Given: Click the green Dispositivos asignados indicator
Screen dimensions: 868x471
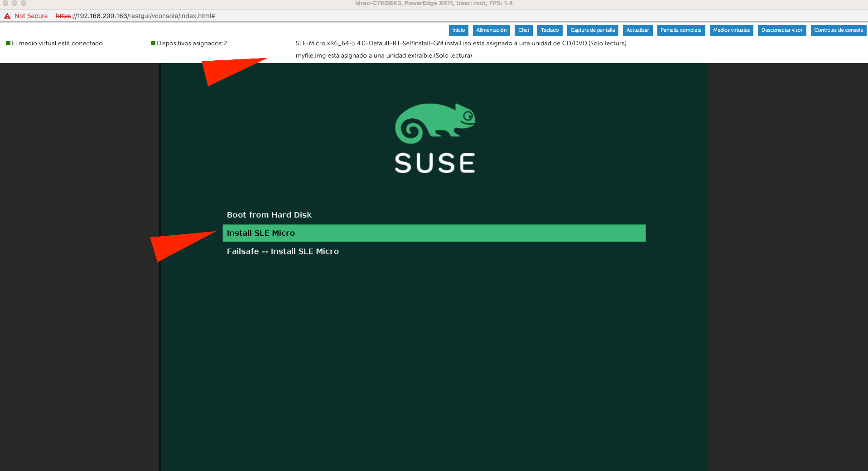Looking at the screenshot, I should (153, 44).
